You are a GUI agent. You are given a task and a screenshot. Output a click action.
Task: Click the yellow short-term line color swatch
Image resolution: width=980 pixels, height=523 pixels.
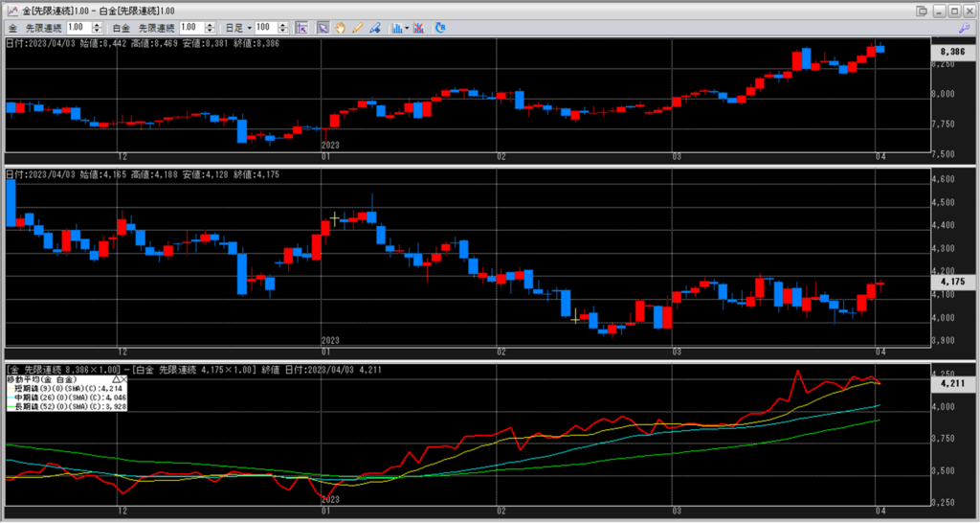(11, 389)
